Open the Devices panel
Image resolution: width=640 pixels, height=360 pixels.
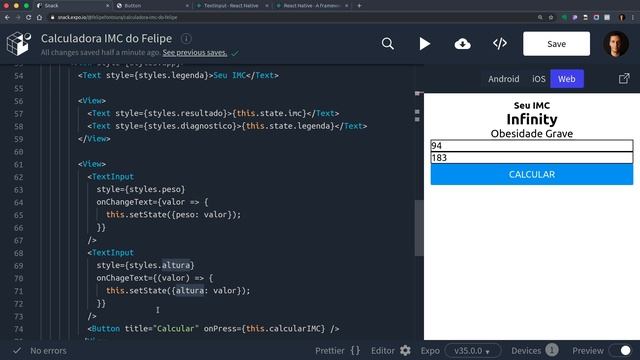pyautogui.click(x=526, y=351)
